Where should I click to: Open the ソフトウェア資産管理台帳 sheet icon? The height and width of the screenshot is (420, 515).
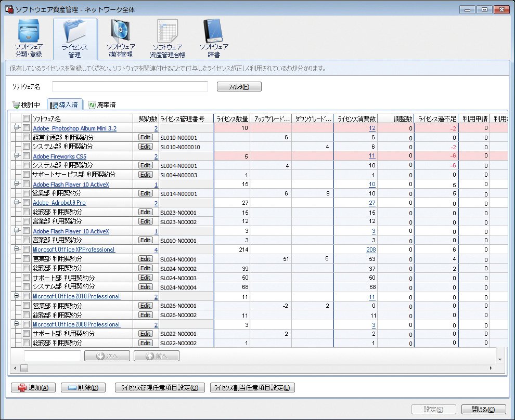point(168,32)
